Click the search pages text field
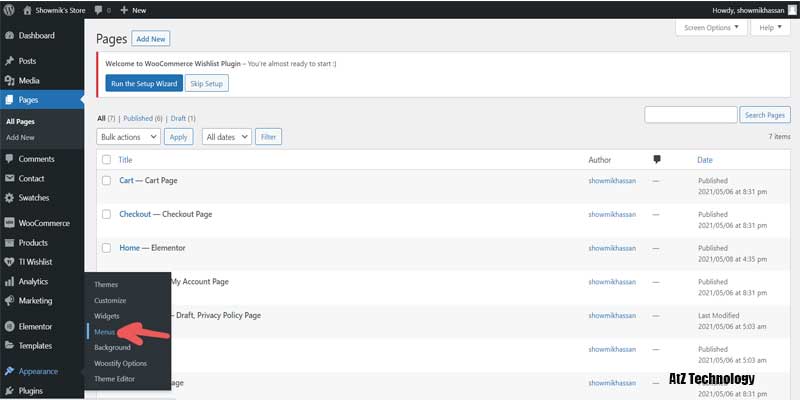Screen dimensions: 800x400 click(x=690, y=115)
